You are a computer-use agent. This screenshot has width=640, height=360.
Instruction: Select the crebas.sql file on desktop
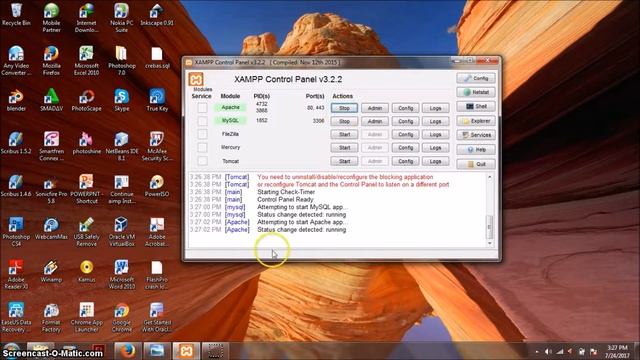157,58
